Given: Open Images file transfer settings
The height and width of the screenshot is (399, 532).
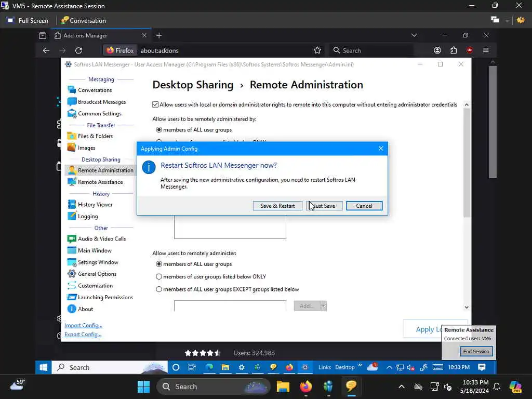Looking at the screenshot, I should point(82,148).
